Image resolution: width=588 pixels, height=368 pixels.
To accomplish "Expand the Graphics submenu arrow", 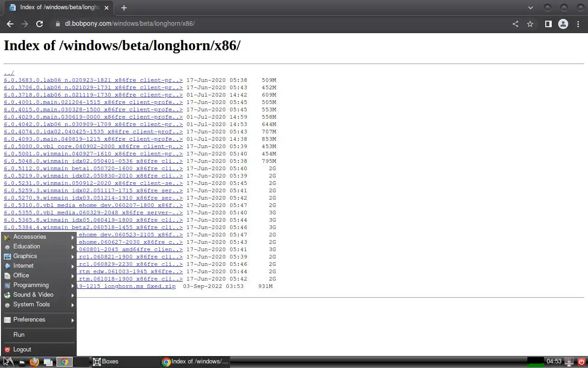I will pyautogui.click(x=73, y=257).
